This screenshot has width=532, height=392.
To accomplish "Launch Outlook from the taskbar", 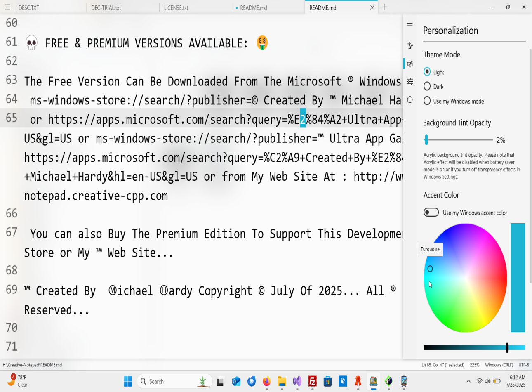I will click(x=236, y=381).
